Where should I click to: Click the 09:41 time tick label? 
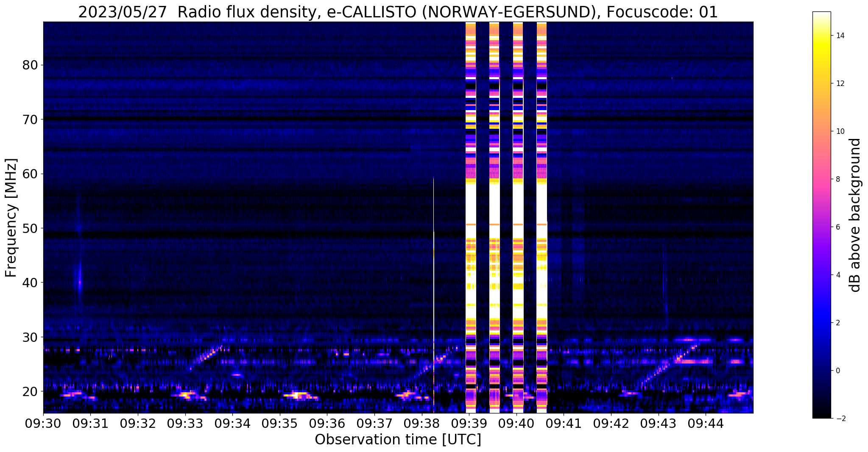(564, 424)
